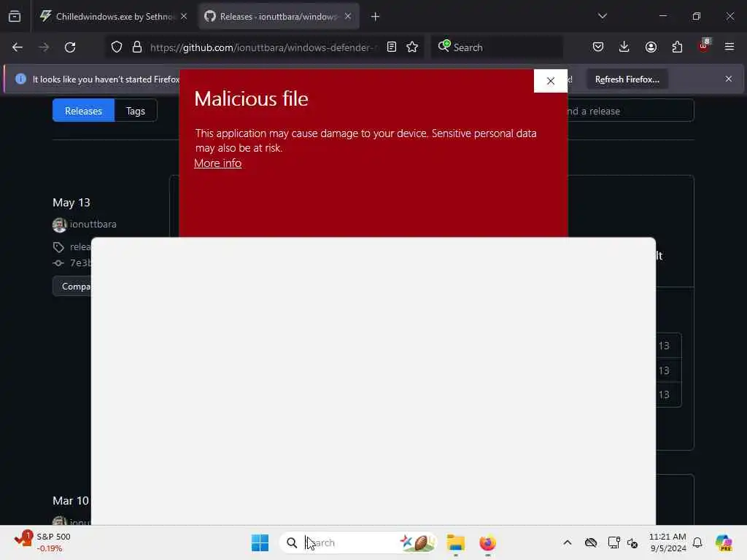Show hidden system tray icons
The height and width of the screenshot is (560, 747).
pos(568,542)
